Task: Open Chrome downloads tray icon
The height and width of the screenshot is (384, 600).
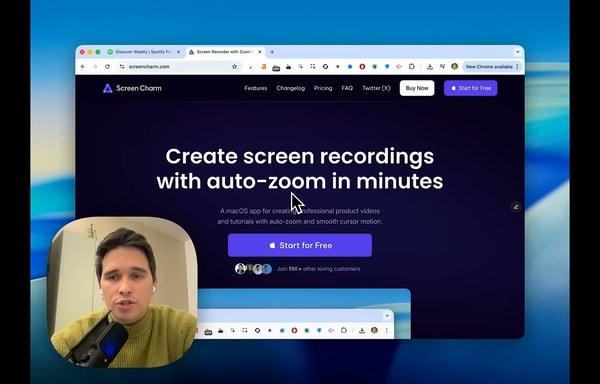Action: tap(430, 67)
